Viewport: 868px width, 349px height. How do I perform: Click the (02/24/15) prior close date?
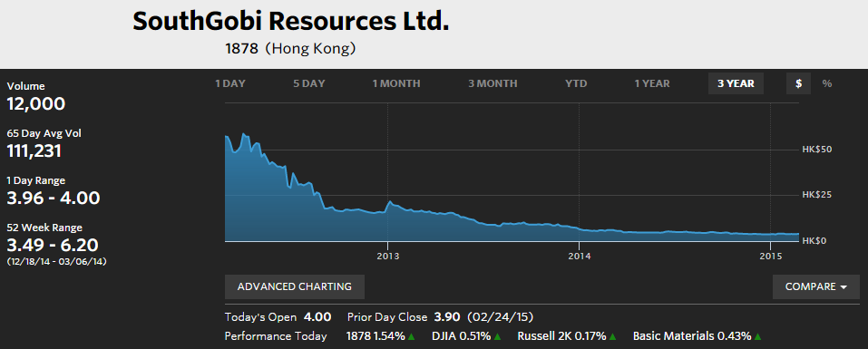tap(500, 317)
